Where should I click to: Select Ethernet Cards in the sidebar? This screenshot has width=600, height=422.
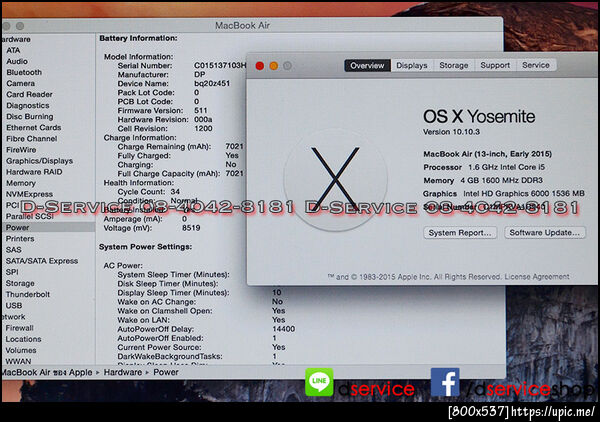click(x=33, y=128)
